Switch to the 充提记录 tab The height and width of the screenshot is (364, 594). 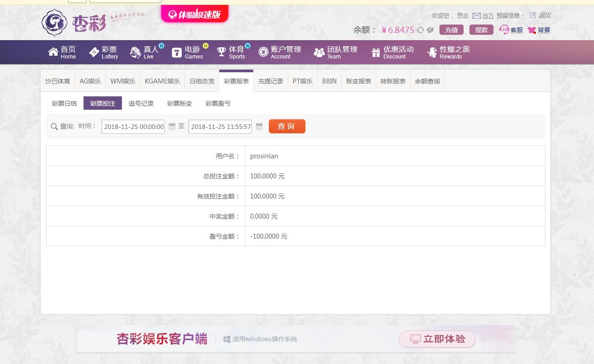pos(271,81)
